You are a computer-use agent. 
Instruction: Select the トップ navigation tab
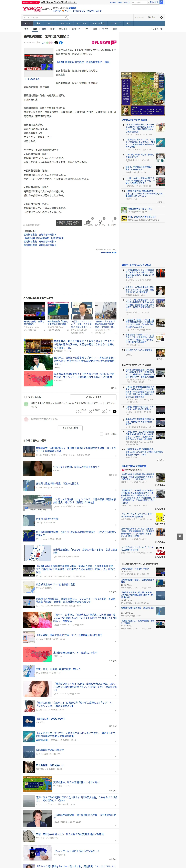click(27, 24)
